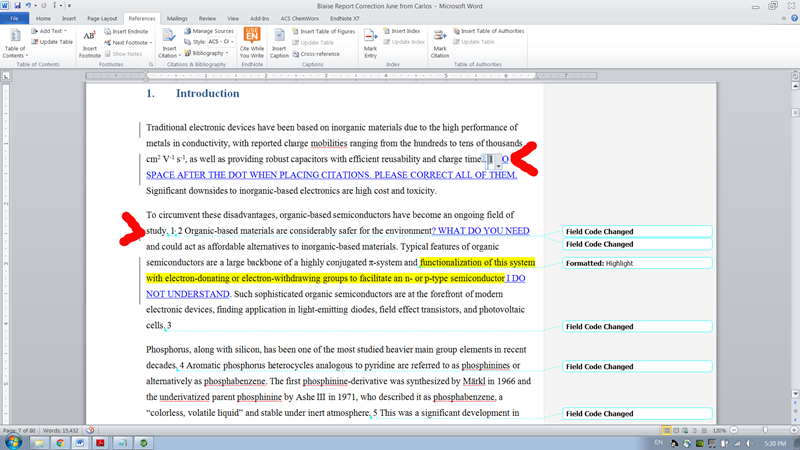
Task: Switch to Web Layout view
Action: pyautogui.click(x=685, y=431)
